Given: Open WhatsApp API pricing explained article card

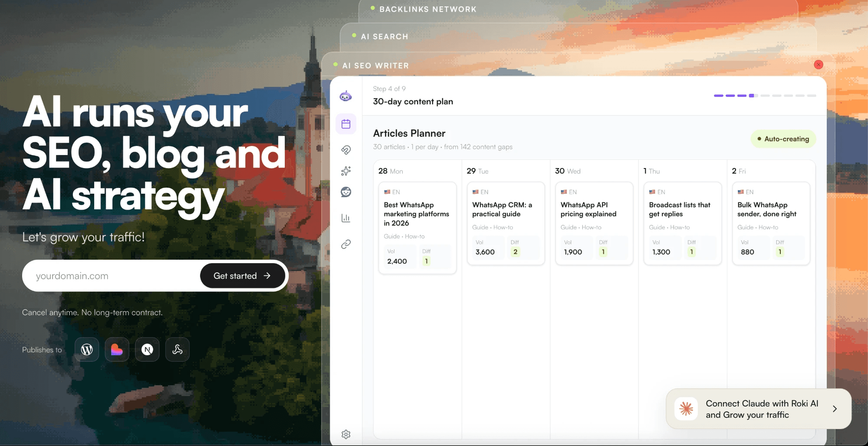Looking at the screenshot, I should [x=594, y=223].
